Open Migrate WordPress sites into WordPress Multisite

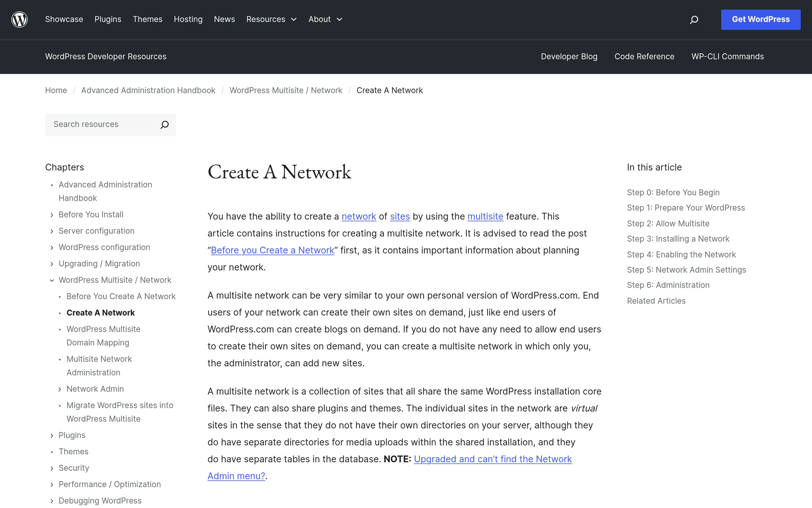[120, 412]
